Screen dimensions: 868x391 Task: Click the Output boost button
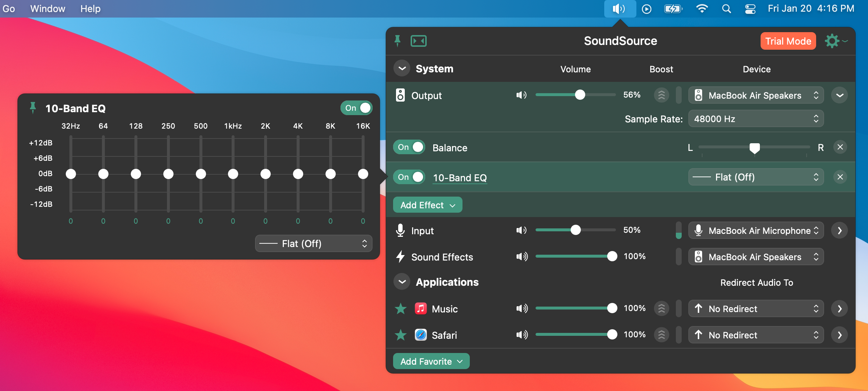pyautogui.click(x=661, y=95)
